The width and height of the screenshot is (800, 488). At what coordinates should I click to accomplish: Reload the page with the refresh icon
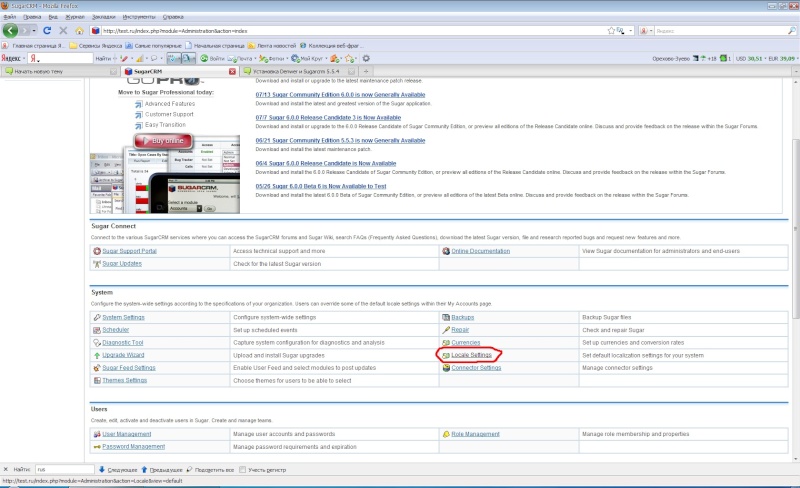click(x=47, y=31)
